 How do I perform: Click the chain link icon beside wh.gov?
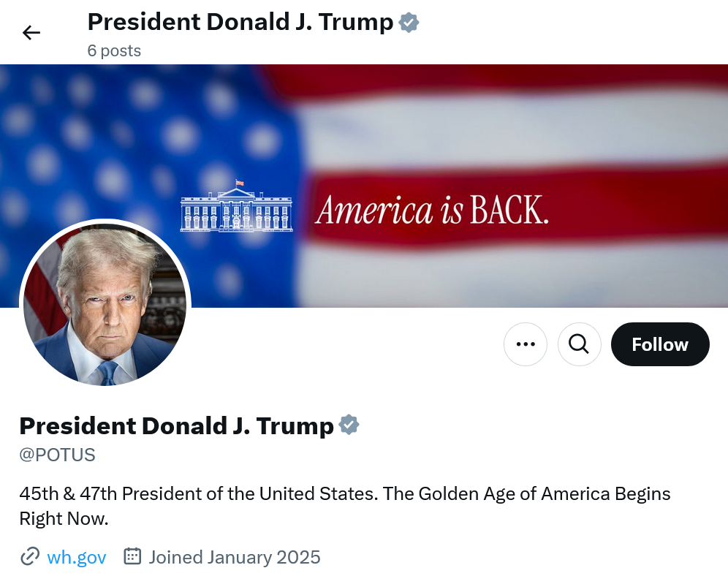click(30, 557)
